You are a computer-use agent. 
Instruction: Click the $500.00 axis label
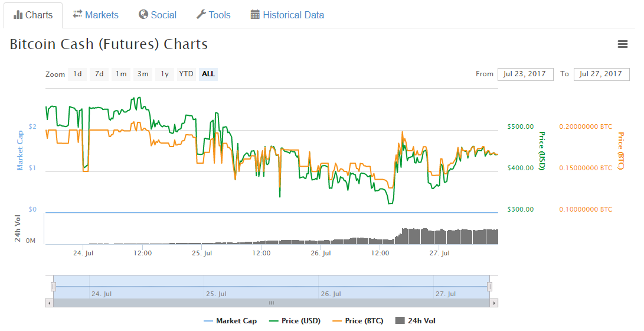click(521, 126)
